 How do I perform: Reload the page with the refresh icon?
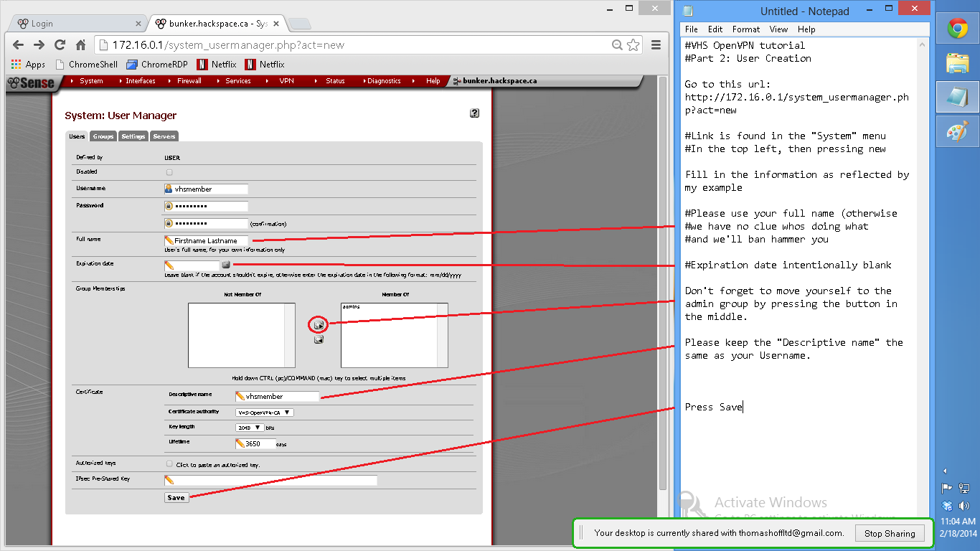60,44
